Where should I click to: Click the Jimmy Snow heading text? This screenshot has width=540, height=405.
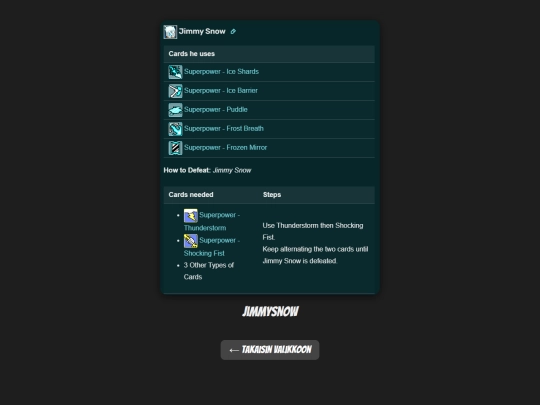point(202,31)
